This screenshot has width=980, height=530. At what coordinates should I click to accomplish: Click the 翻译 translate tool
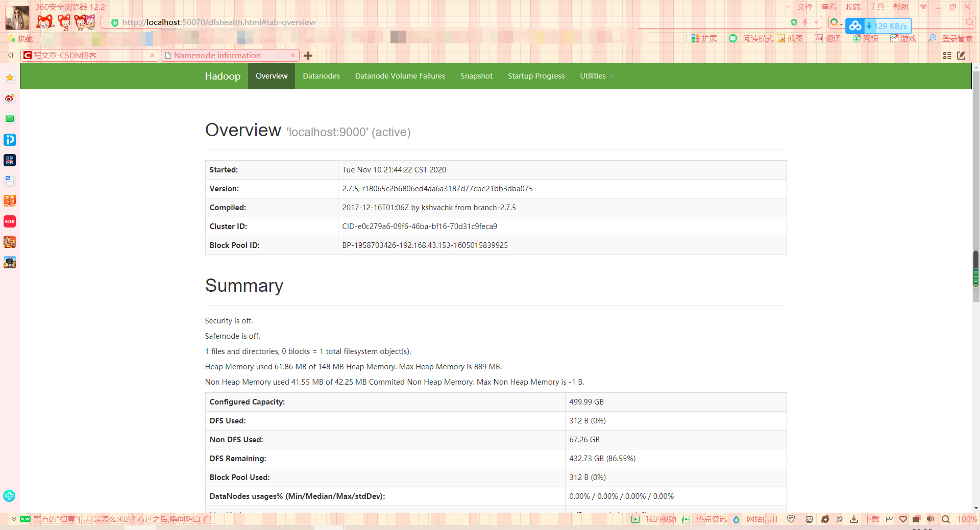tap(828, 38)
